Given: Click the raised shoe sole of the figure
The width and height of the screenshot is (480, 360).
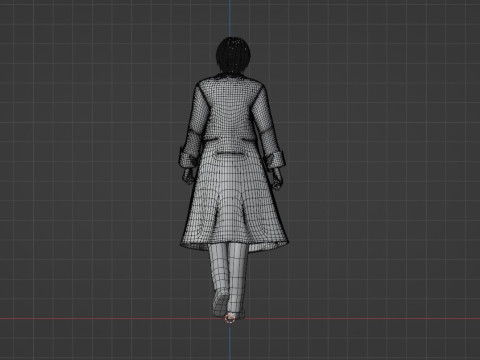Looking at the screenshot, I should coord(221,303).
